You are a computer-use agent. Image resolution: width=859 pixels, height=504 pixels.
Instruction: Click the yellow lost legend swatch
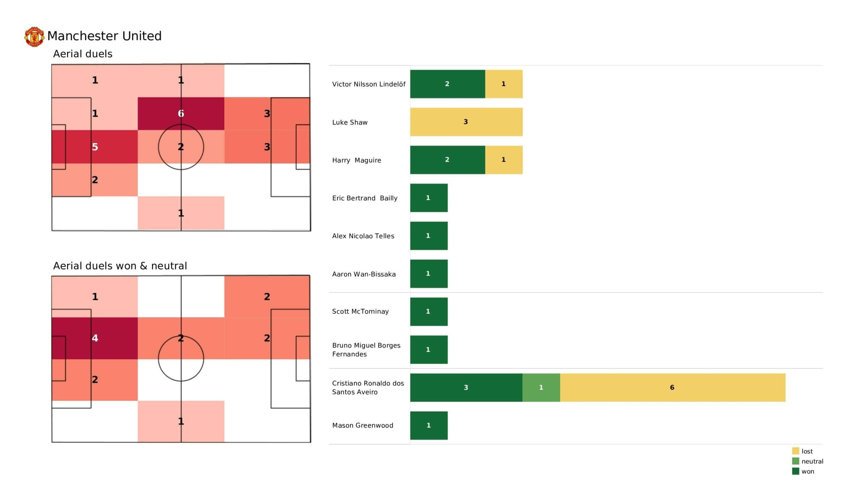[795, 451]
